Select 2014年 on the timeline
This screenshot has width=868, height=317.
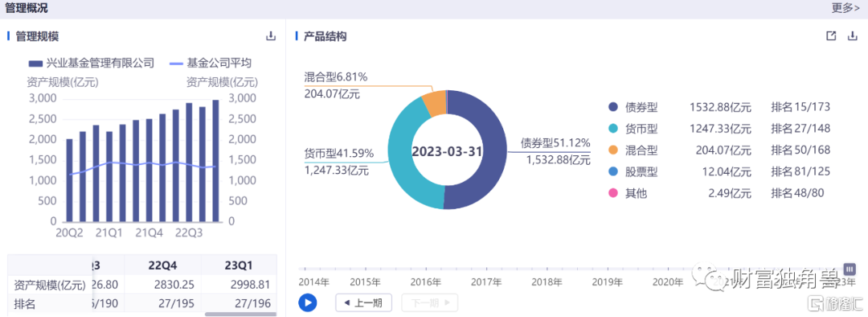[313, 282]
